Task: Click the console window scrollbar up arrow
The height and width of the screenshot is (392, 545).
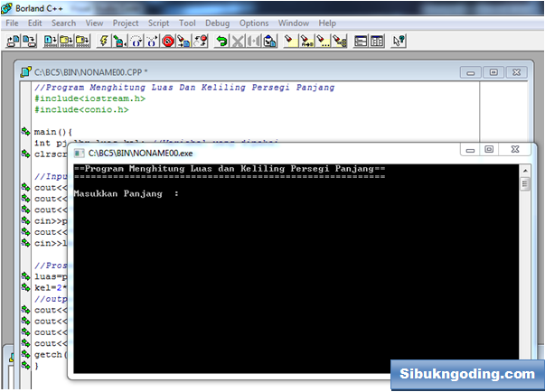Action: 525,171
